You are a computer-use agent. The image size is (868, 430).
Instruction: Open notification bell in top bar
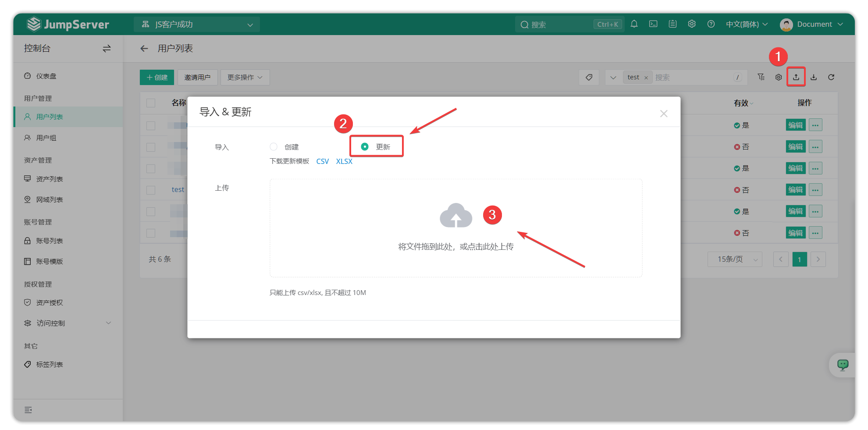(634, 24)
